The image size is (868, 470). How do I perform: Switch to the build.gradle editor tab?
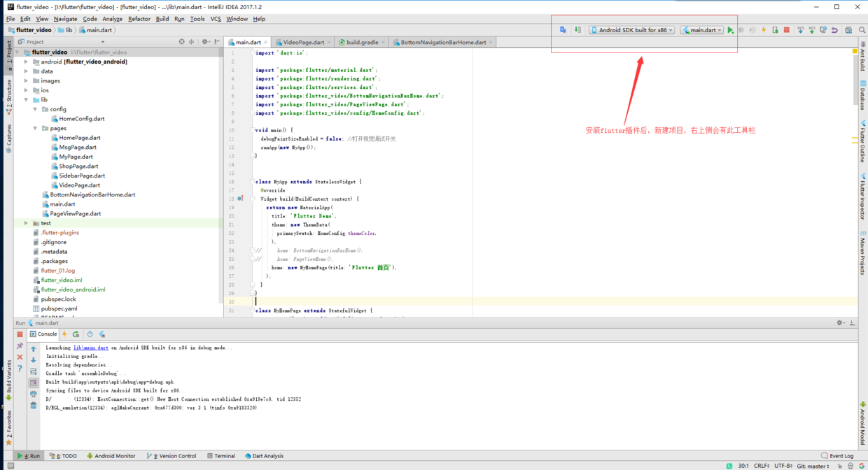click(x=363, y=42)
